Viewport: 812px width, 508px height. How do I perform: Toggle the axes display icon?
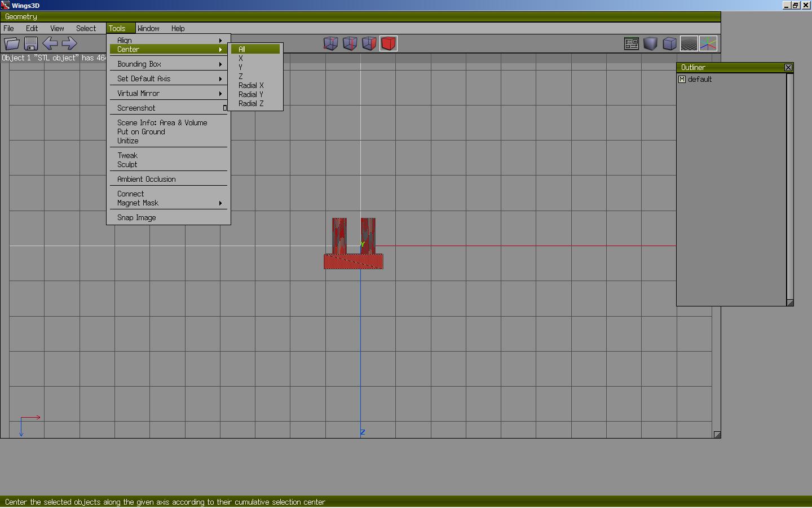tap(708, 43)
